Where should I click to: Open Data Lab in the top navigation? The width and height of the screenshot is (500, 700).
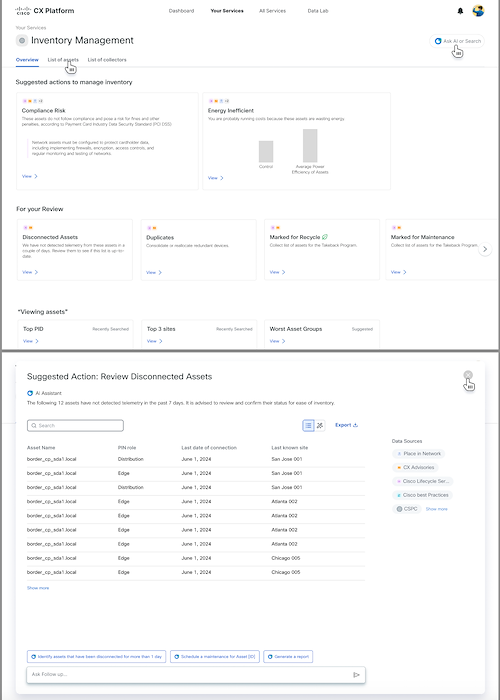pos(318,11)
